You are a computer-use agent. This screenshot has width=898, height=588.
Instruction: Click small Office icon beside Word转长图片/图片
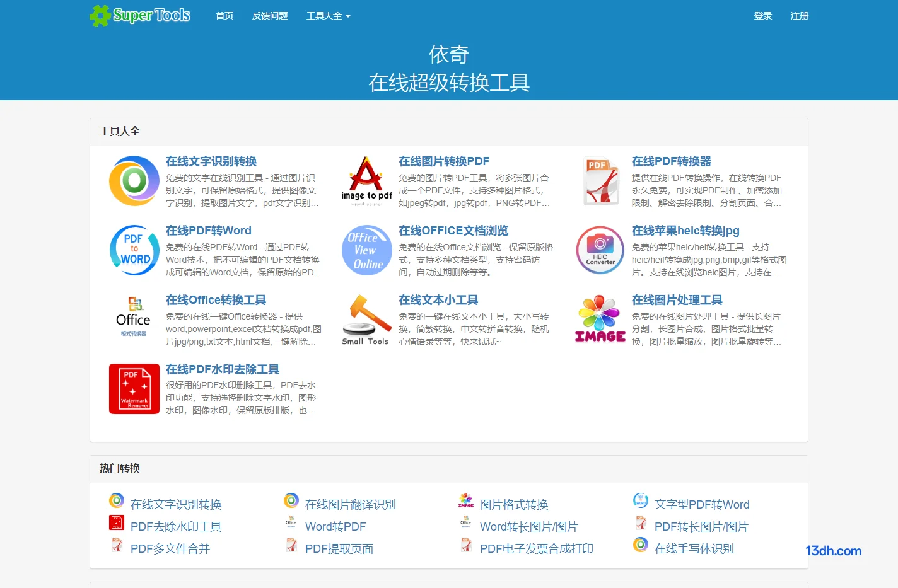coord(466,522)
